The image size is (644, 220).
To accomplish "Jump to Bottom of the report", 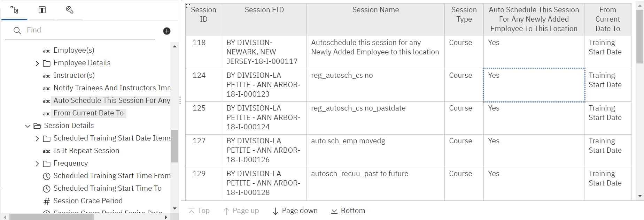I will (x=348, y=211).
